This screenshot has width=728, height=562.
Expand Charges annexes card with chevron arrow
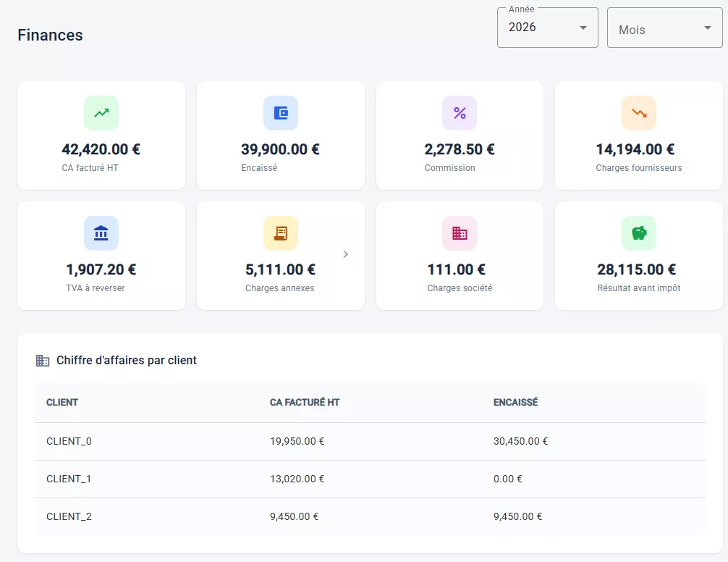pyautogui.click(x=345, y=254)
